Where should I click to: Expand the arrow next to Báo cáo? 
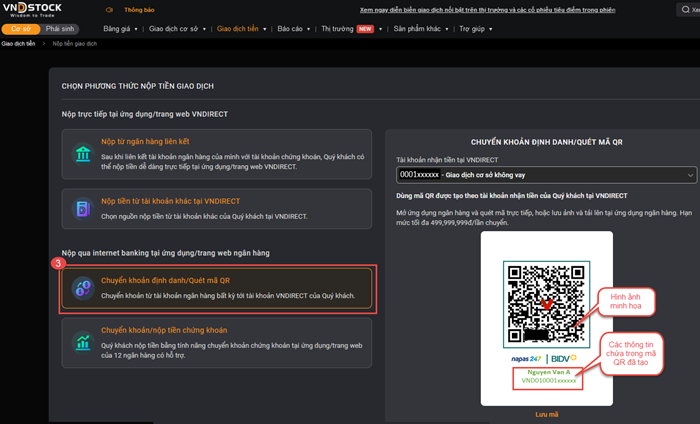(x=308, y=29)
